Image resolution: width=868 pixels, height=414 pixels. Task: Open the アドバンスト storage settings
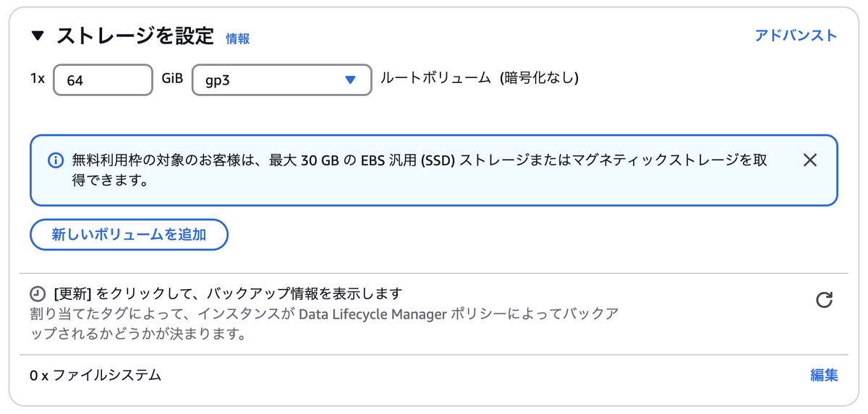point(796,35)
